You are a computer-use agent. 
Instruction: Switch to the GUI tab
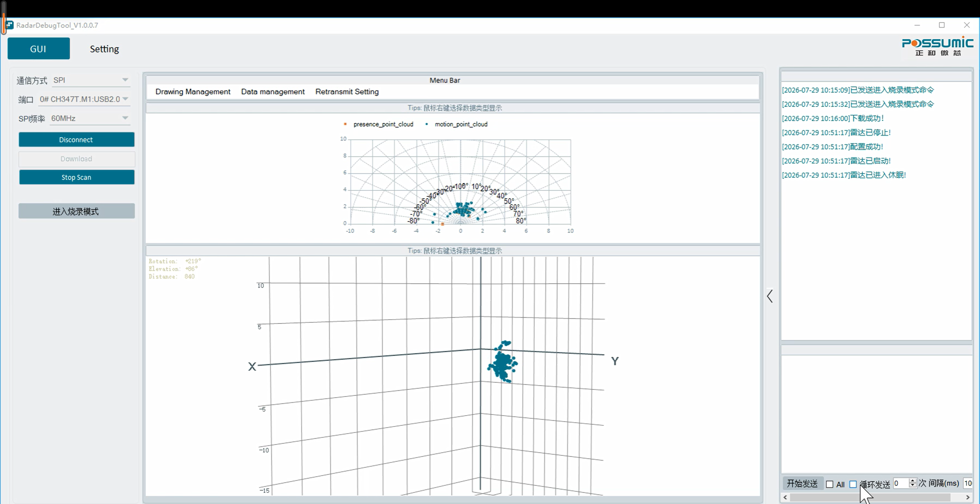click(x=38, y=49)
